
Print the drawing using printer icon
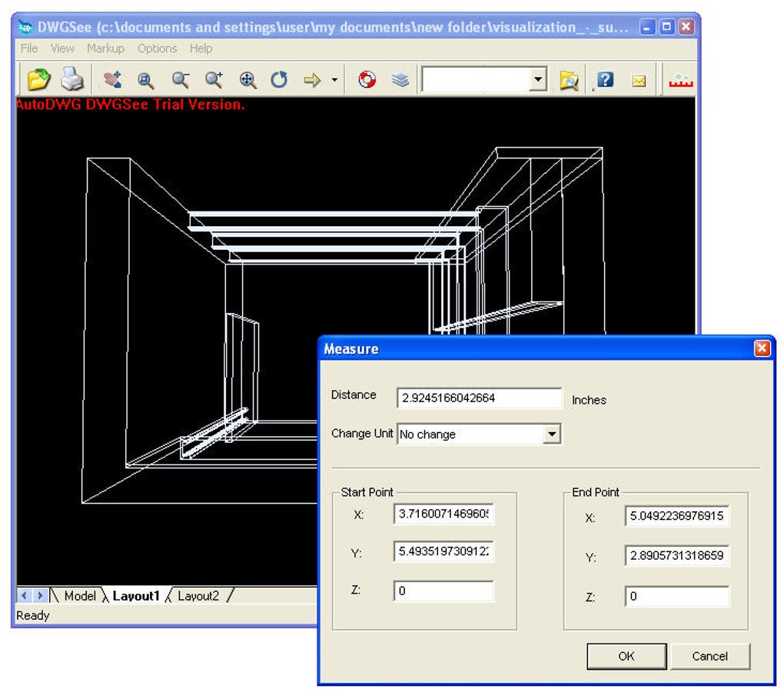(x=72, y=79)
